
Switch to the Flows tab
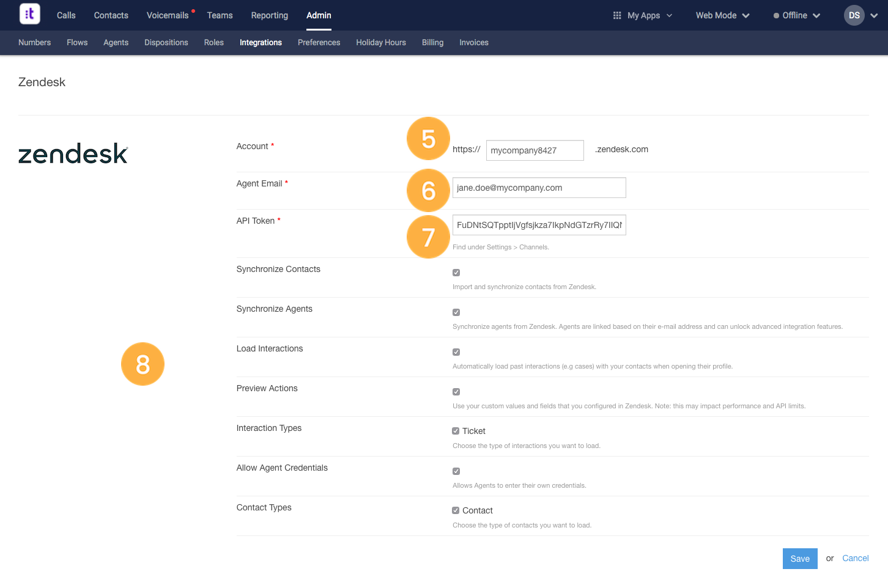coord(76,42)
